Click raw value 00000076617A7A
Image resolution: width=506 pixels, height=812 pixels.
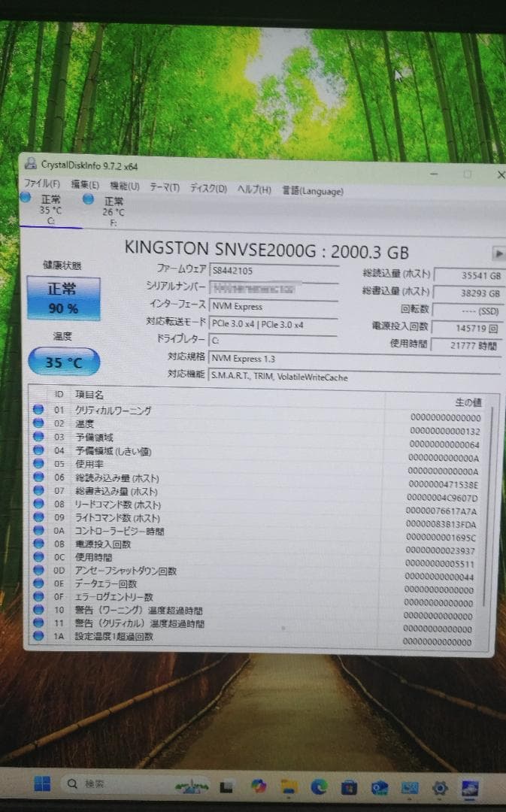[441, 511]
